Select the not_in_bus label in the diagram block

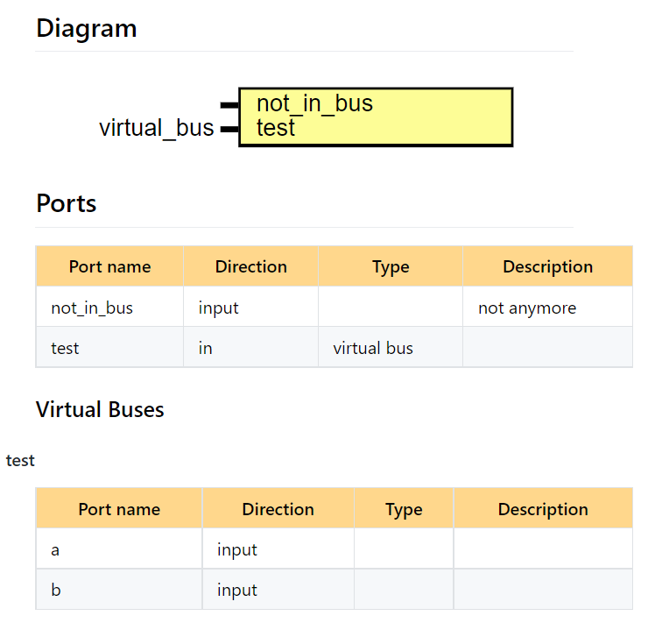coord(314,103)
